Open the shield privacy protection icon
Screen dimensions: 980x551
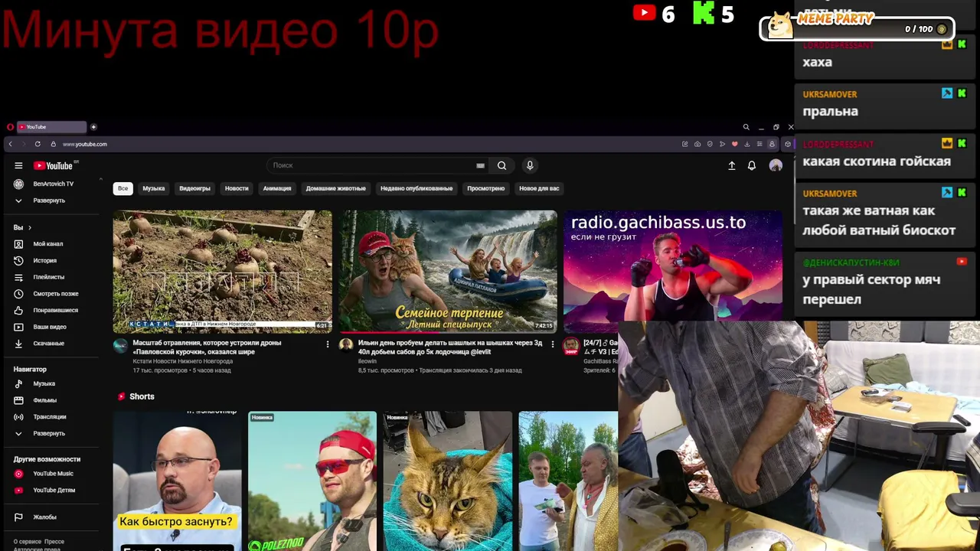coord(710,144)
